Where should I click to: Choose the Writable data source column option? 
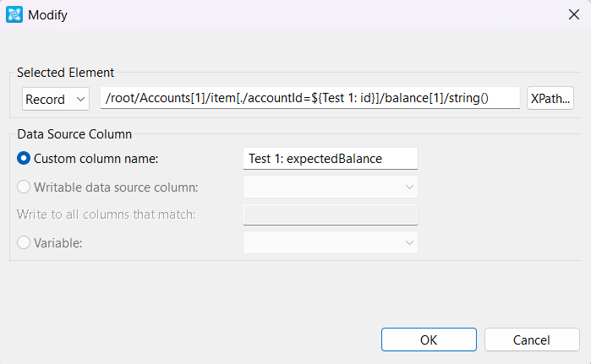coord(24,187)
